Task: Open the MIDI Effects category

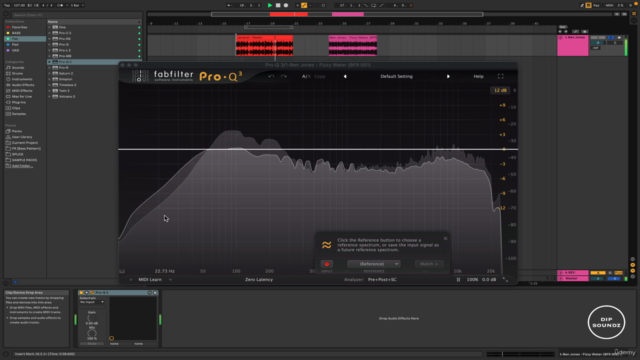Action: click(x=22, y=91)
